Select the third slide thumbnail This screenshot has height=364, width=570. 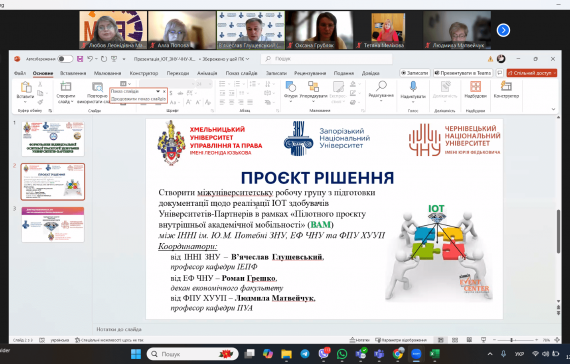click(53, 224)
